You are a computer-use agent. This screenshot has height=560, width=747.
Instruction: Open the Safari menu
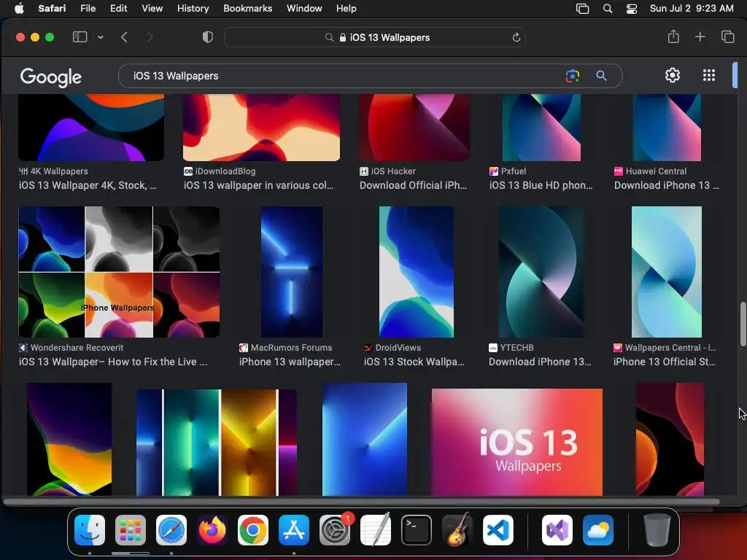[x=52, y=9]
